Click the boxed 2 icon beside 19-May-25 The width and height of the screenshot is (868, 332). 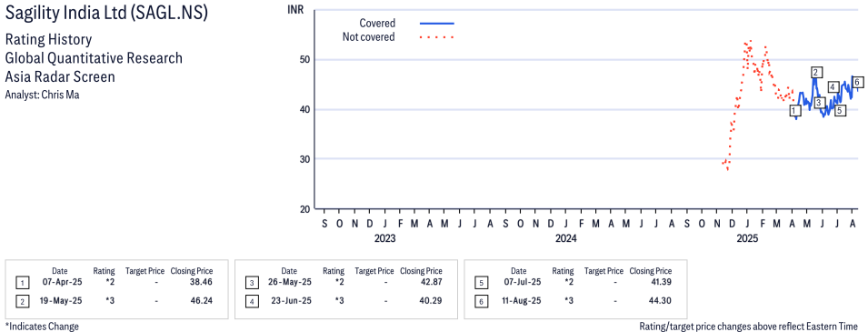click(x=22, y=301)
